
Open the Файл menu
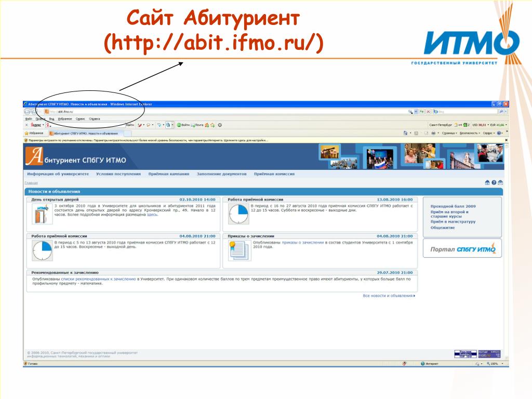(29, 119)
